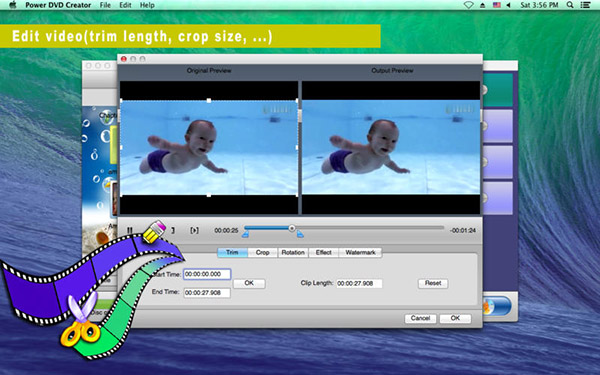600x375 pixels.
Task: Open the Rotation tab
Action: (293, 253)
